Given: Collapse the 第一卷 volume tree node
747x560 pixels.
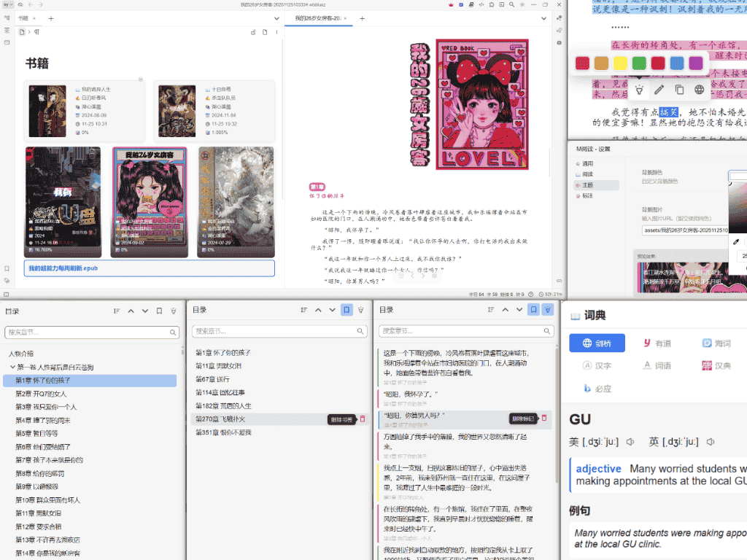Looking at the screenshot, I should pos(12,367).
